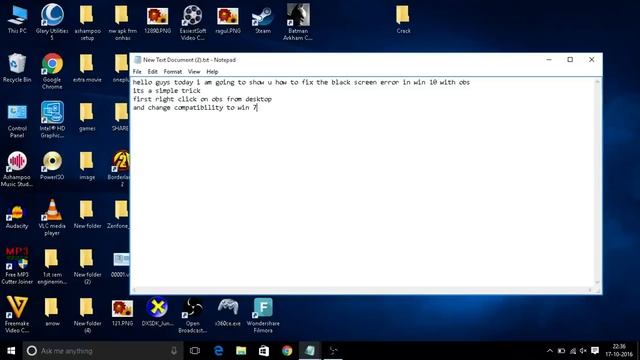Open Task View on taskbar

click(x=195, y=351)
